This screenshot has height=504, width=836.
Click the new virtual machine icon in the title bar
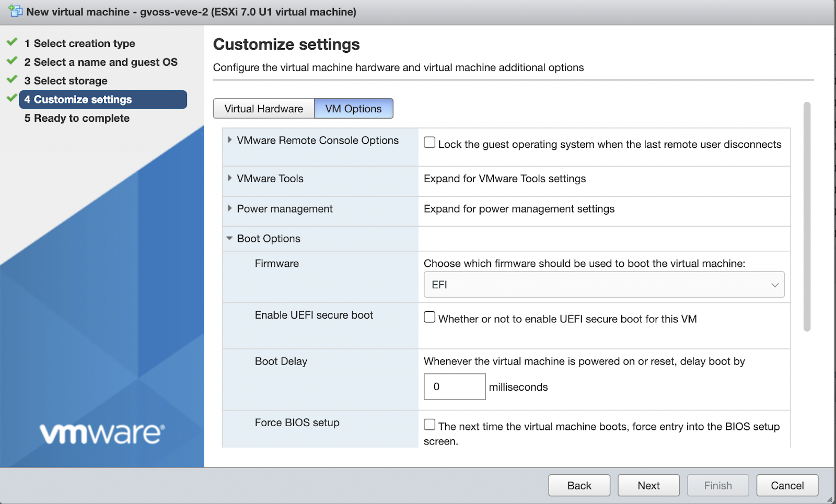coord(15,11)
